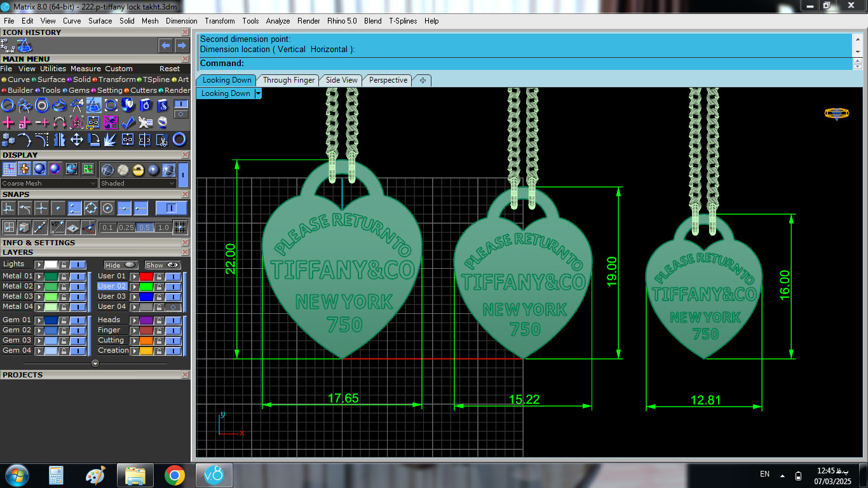The image size is (868, 488).
Task: Click the Command input line
Action: pyautogui.click(x=526, y=64)
